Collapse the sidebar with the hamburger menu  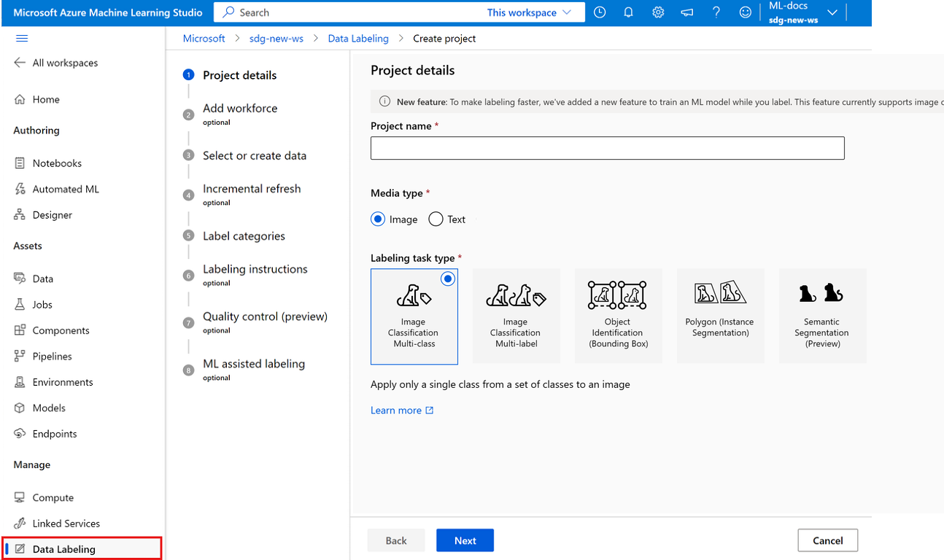21,37
